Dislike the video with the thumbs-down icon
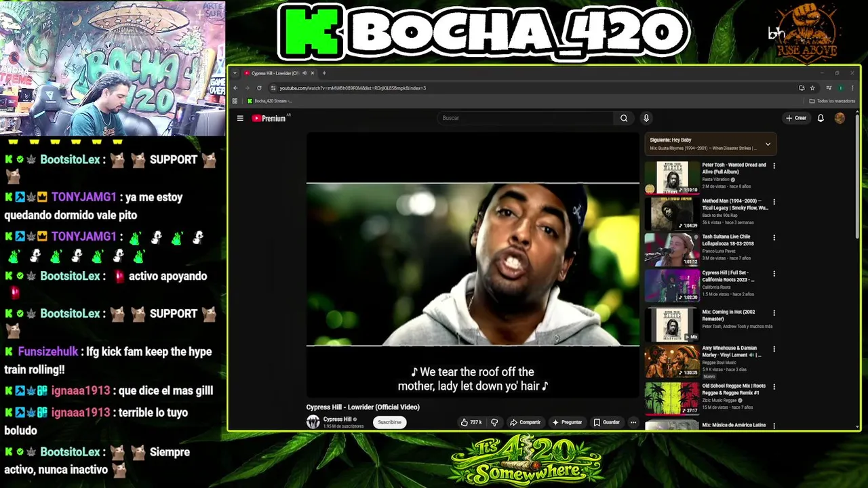The image size is (868, 488). click(x=494, y=422)
